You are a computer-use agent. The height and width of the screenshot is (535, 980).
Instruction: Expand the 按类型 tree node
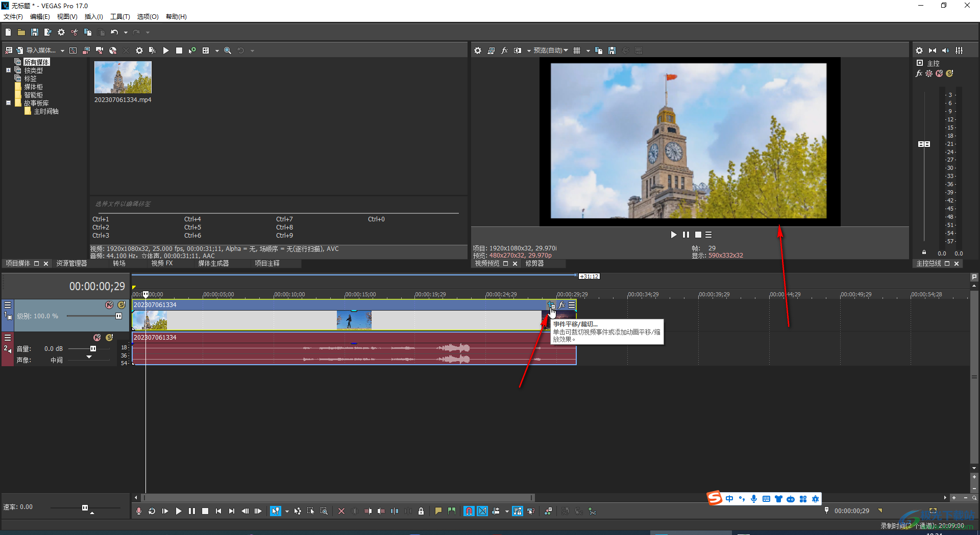pyautogui.click(x=8, y=70)
